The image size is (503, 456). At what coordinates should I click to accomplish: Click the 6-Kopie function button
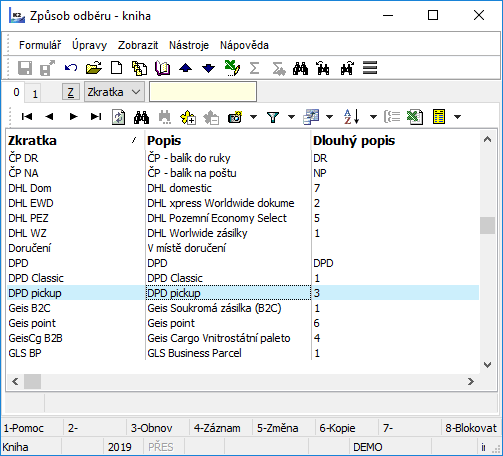(347, 428)
